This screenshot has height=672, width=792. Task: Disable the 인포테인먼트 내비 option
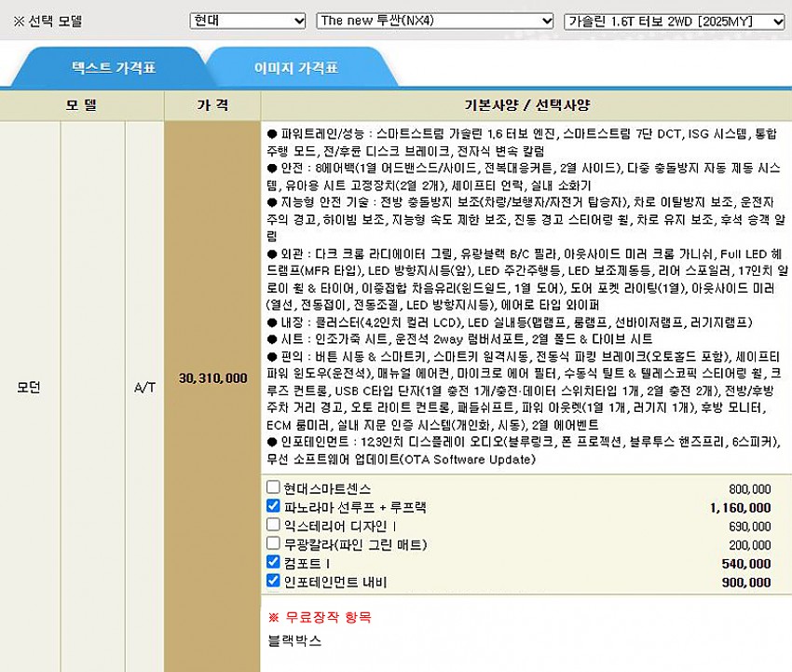coord(273,582)
